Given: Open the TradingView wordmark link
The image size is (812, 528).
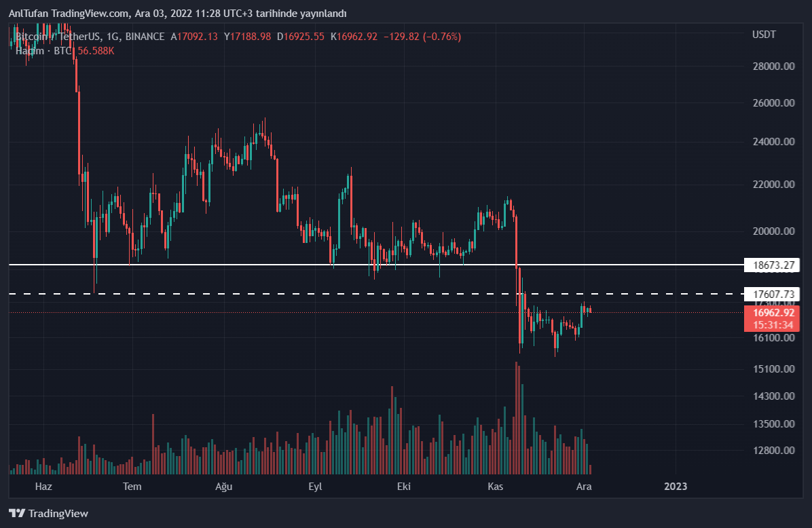Looking at the screenshot, I should click(58, 514).
